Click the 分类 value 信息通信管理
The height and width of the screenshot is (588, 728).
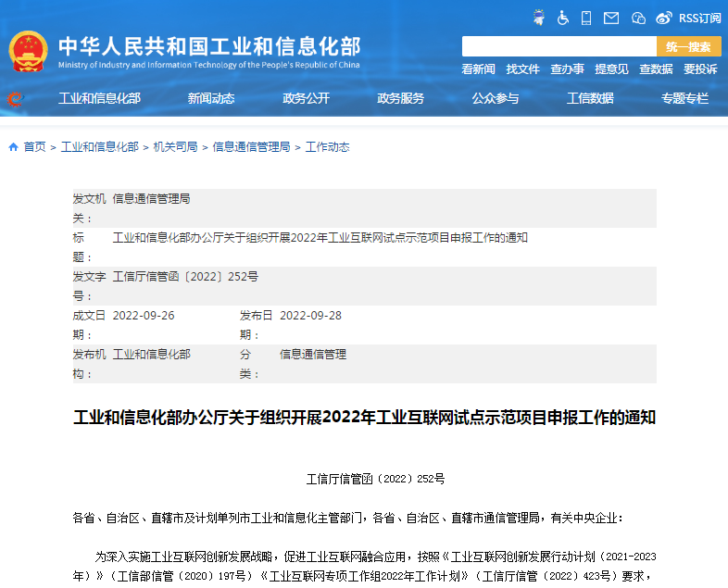click(313, 355)
